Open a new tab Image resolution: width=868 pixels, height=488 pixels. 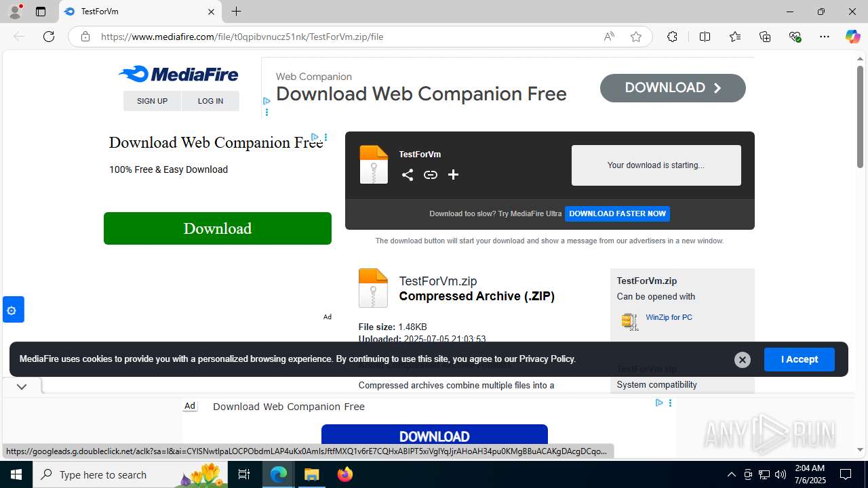pos(236,12)
